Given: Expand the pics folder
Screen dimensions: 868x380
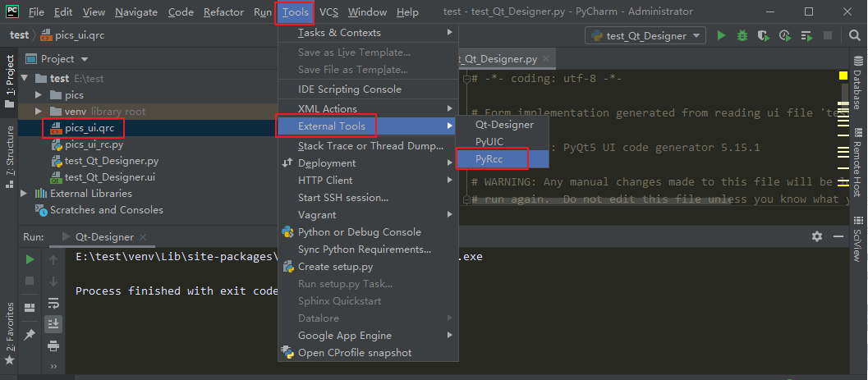Looking at the screenshot, I should point(39,95).
